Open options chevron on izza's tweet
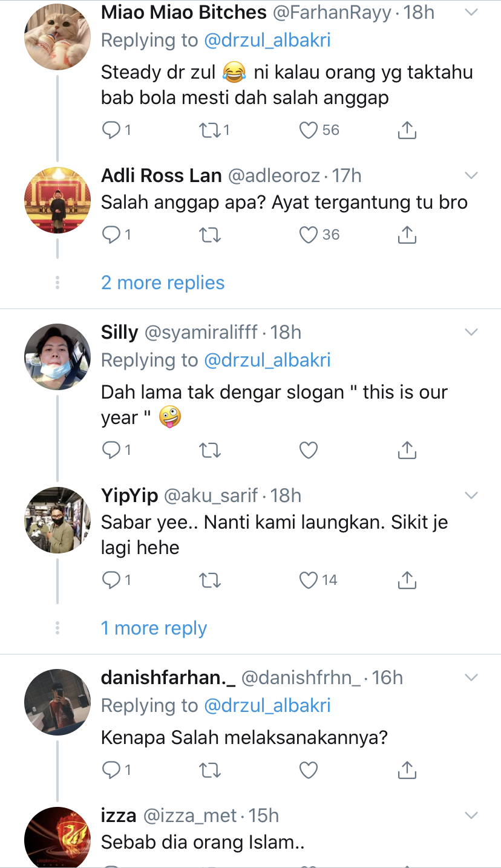 471,815
